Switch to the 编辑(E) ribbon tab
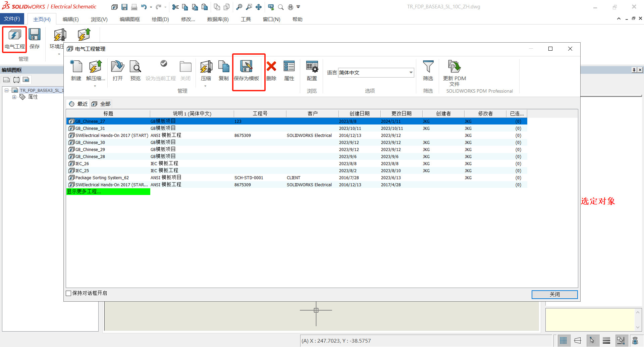 [71, 19]
